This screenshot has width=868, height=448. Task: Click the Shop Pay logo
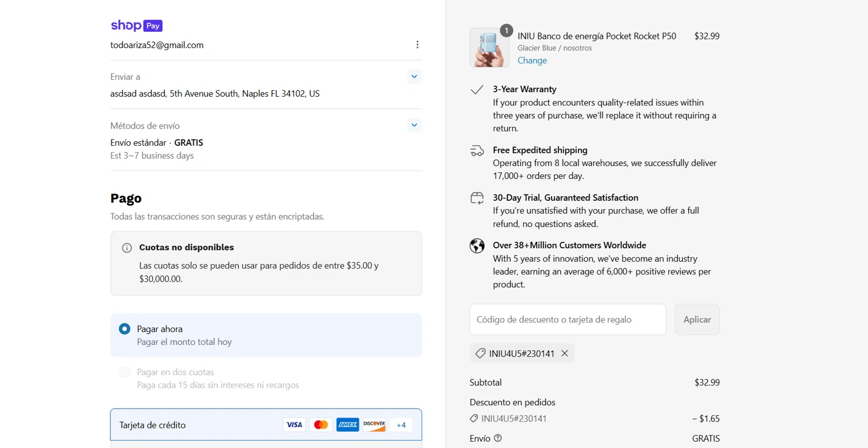click(137, 25)
